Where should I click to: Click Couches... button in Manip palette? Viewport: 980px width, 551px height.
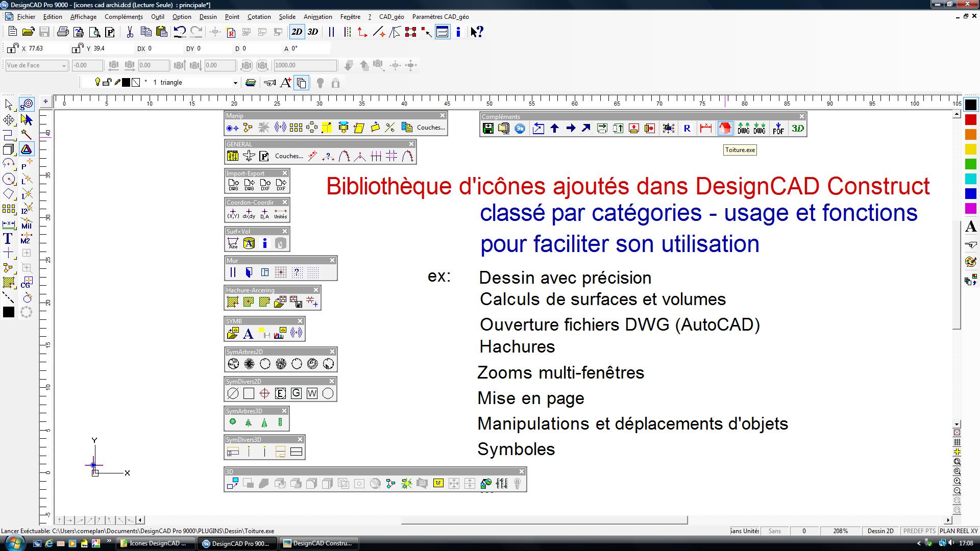point(431,128)
